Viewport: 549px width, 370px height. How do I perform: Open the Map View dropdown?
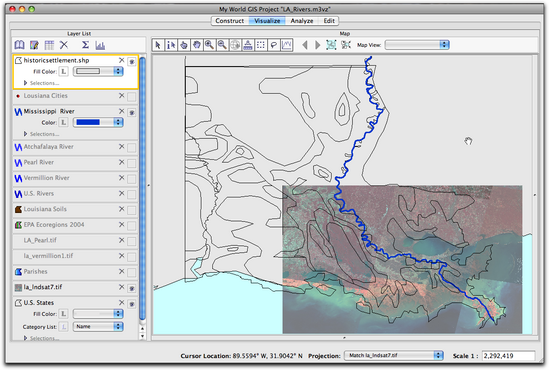point(417,45)
